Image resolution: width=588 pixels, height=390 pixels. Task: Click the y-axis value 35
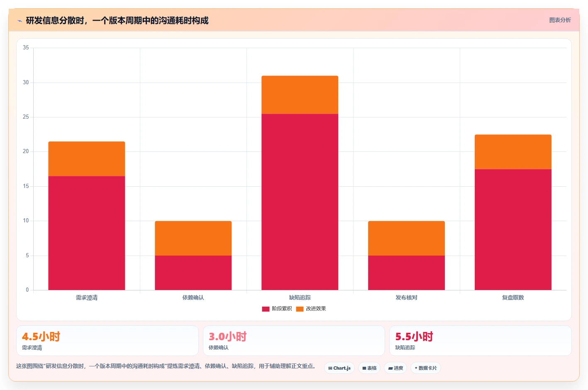tap(26, 48)
